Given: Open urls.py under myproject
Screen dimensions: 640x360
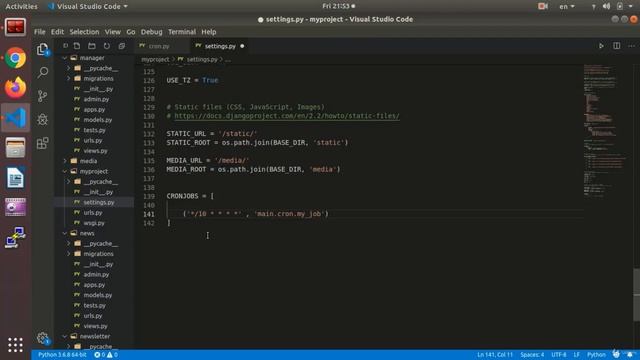Looking at the screenshot, I should point(93,213).
